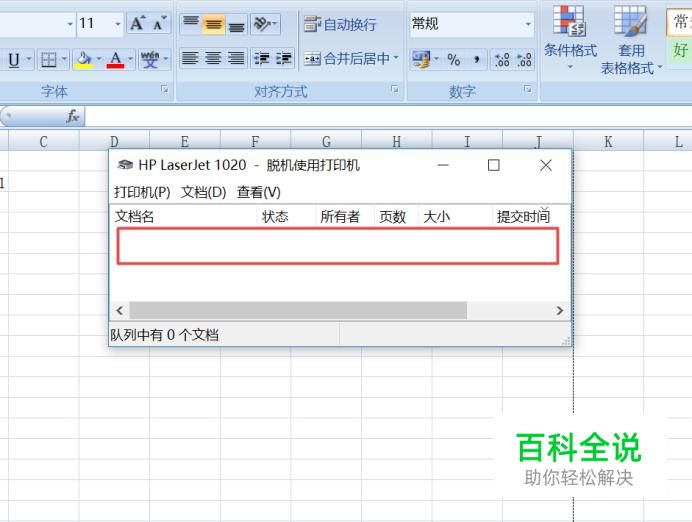692x522 pixels.
Task: Sort by 文档名 column header
Action: (x=184, y=217)
